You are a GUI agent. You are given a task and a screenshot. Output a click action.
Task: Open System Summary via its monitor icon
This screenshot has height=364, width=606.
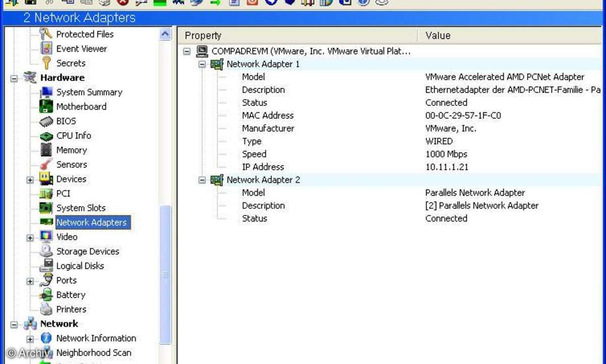click(46, 92)
